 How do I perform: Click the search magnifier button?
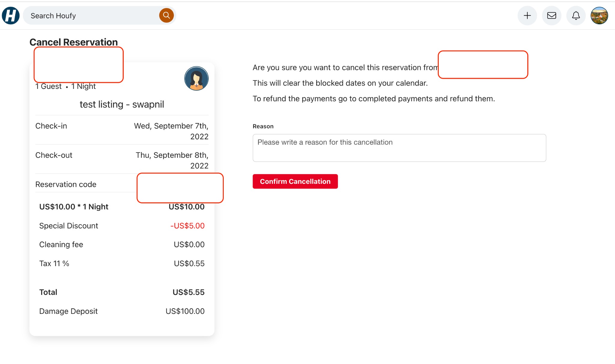[166, 15]
